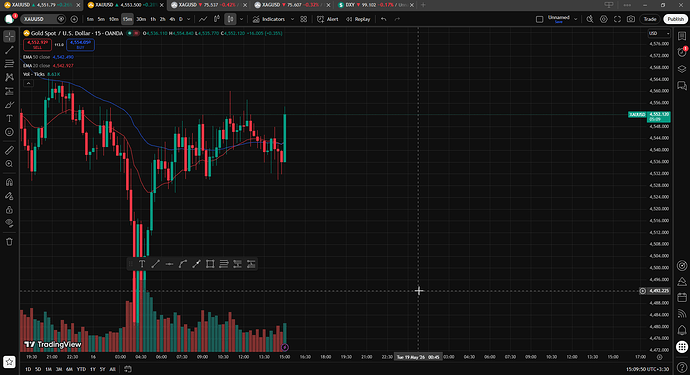Image resolution: width=690 pixels, height=375 pixels.
Task: Switch to the DXY 99.102 tab
Action: 375,5
